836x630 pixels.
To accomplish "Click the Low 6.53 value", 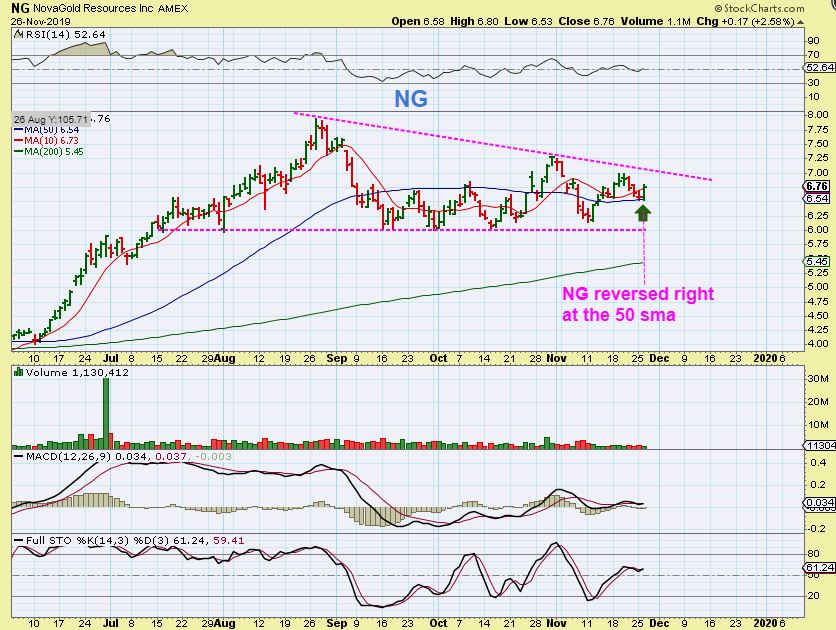I will coord(528,21).
